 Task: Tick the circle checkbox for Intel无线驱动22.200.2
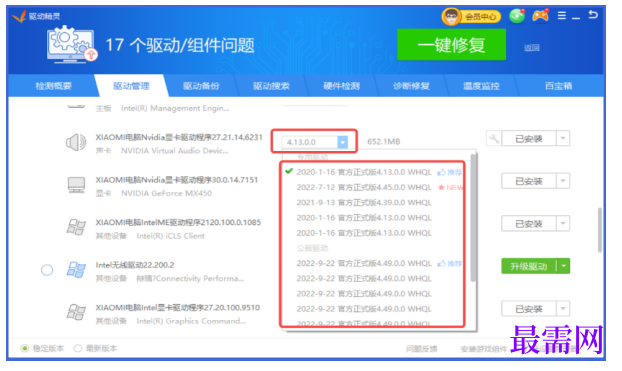point(47,270)
